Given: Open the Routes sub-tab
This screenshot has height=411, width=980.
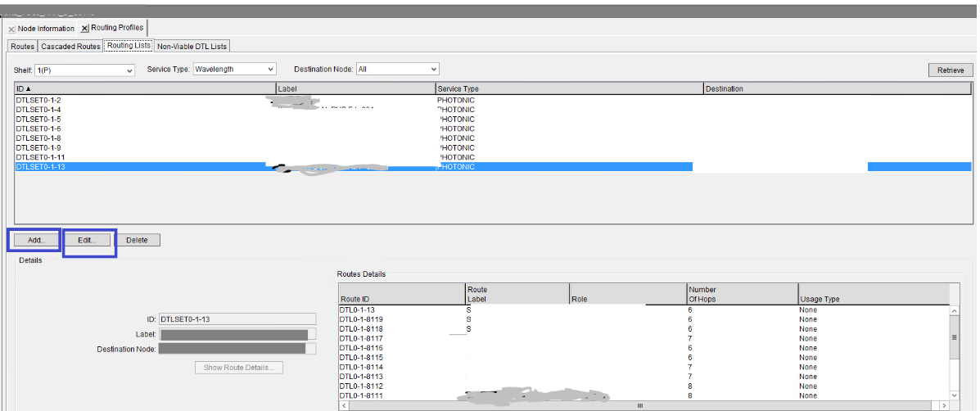Looking at the screenshot, I should click(22, 46).
